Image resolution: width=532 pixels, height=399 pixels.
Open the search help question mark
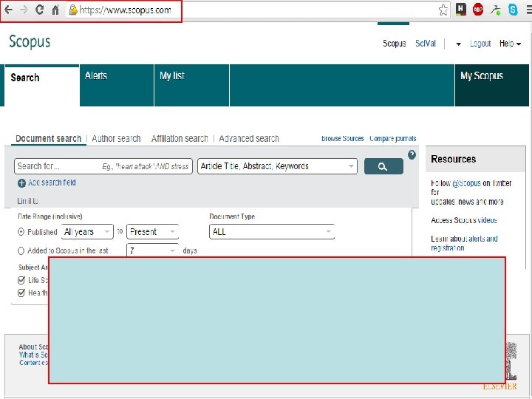tap(412, 154)
